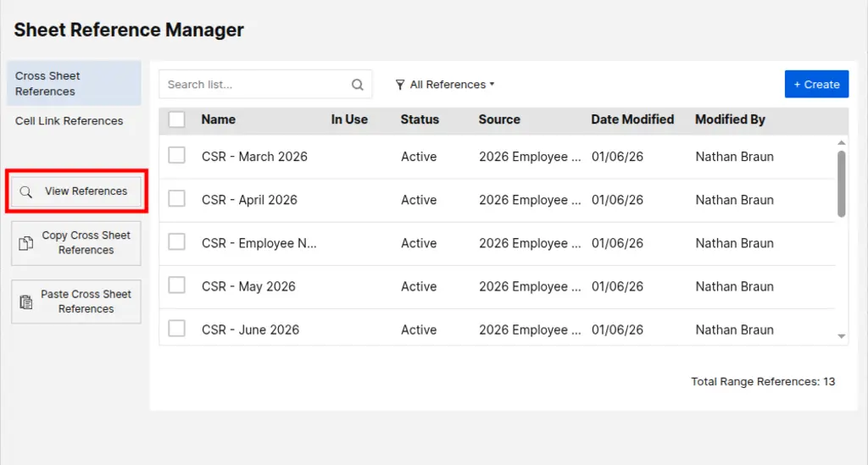Switch to Cross Sheet References tab
868x465 pixels.
coord(74,84)
